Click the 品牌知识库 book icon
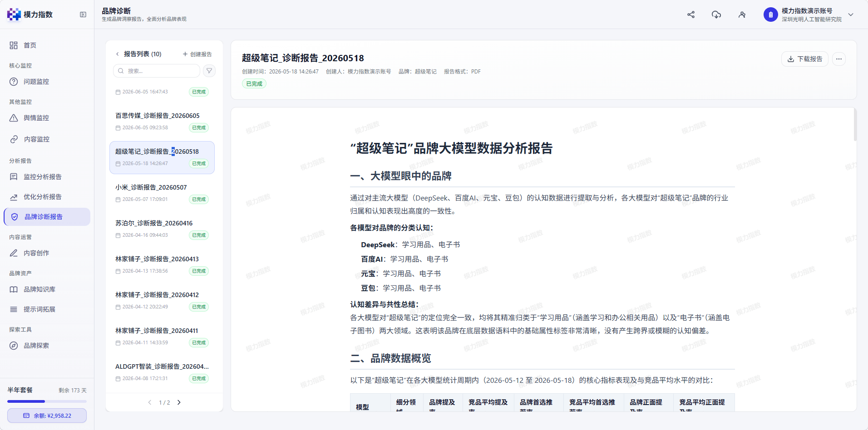Image resolution: width=868 pixels, height=430 pixels. (x=14, y=289)
